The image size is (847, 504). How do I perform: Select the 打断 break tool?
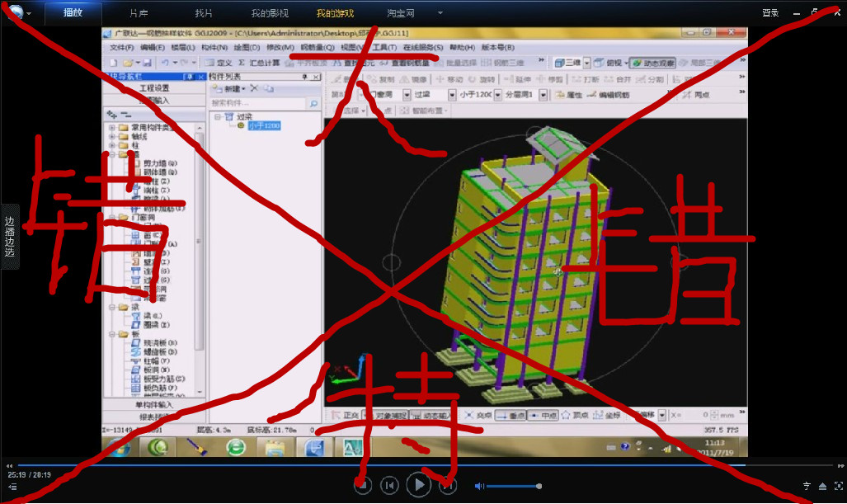tap(586, 79)
